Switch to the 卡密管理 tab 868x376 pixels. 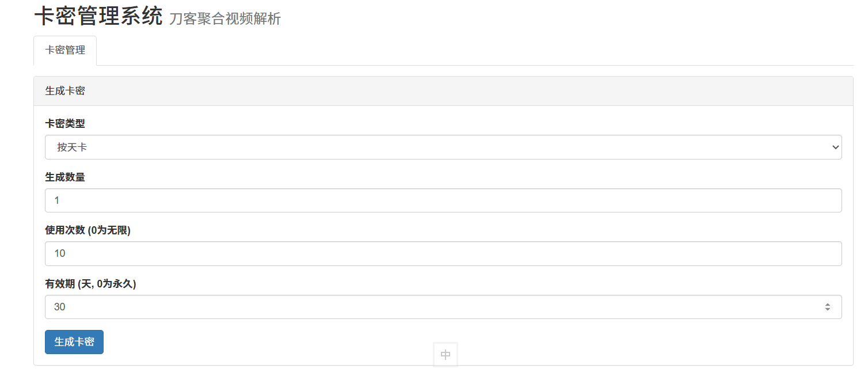point(65,51)
